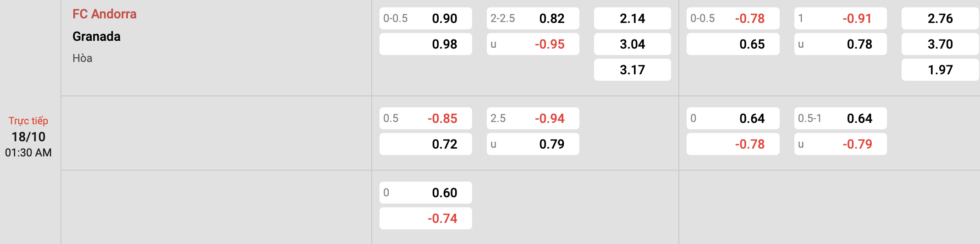The image size is (980, 244).
Task: Select handicap 0.5 at -0.85
Action: coord(426,118)
